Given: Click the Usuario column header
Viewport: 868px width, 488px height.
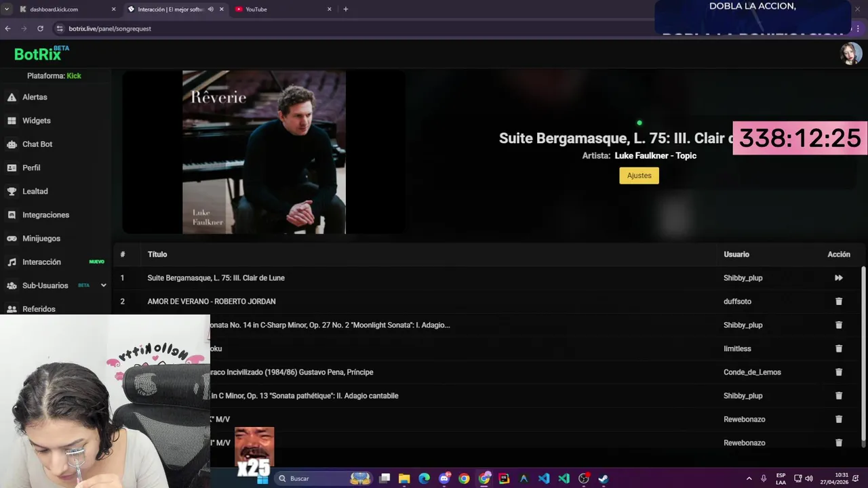Looking at the screenshot, I should coord(736,254).
